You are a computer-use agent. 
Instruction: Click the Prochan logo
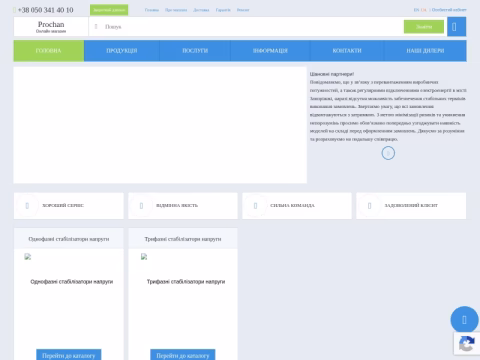(51, 27)
